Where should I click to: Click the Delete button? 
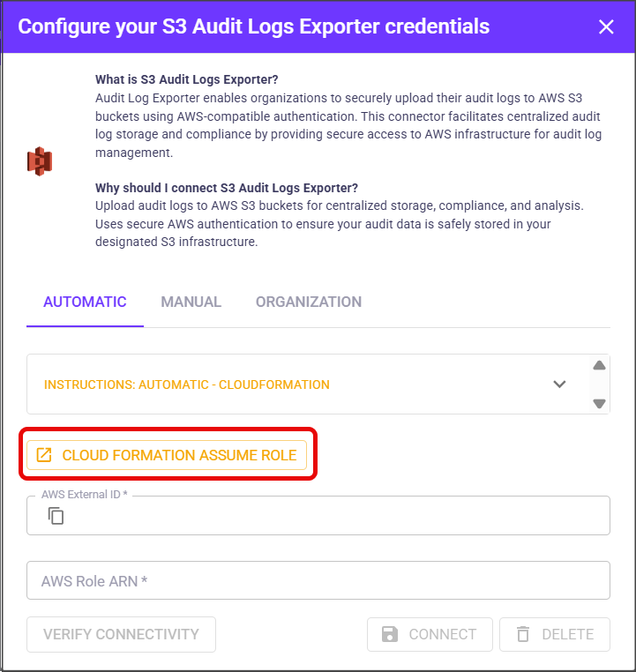pyautogui.click(x=554, y=634)
